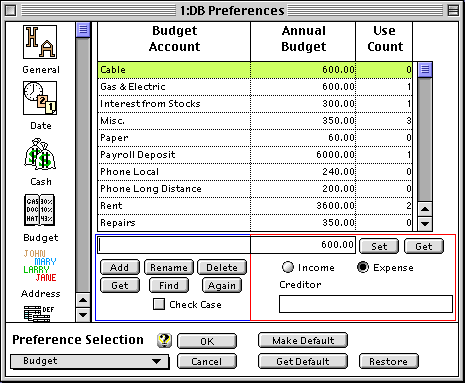The width and height of the screenshot is (465, 383).
Task: Select the Payroll Deposit row
Action: pos(255,155)
